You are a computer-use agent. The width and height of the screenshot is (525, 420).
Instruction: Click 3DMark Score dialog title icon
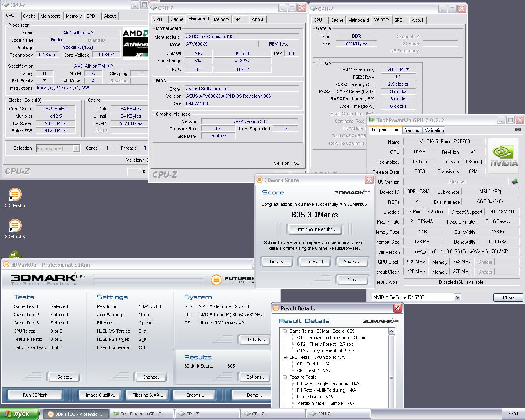click(259, 180)
